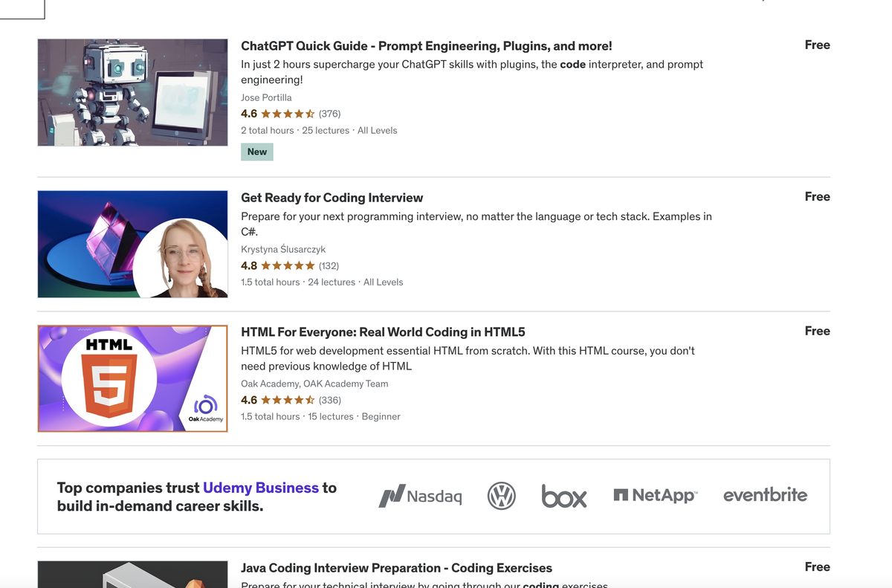Open the Java Coding Interview Preparation course
Screen dimensions: 892x588
tap(396, 567)
